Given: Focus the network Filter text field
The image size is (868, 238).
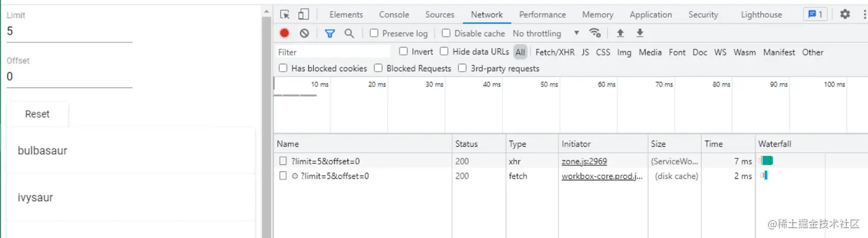Looking at the screenshot, I should click(333, 52).
